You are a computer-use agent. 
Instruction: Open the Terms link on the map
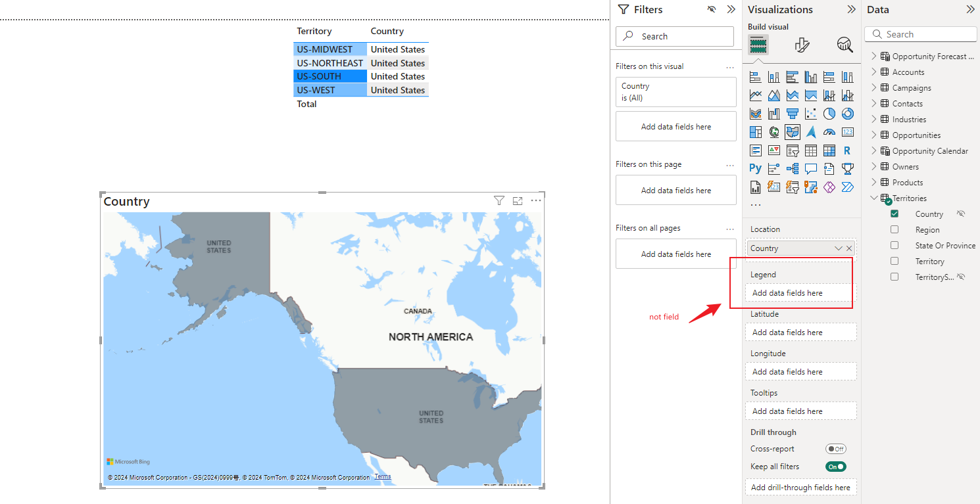(x=383, y=477)
